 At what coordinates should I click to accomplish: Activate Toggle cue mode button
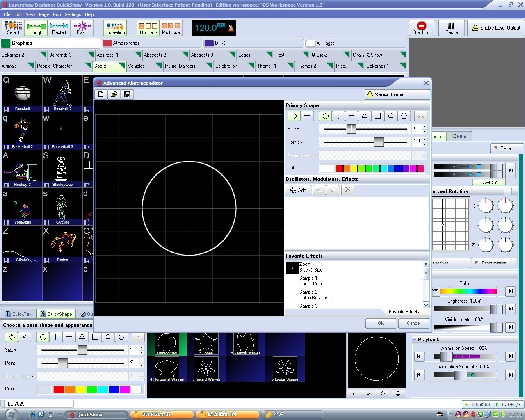click(x=36, y=28)
